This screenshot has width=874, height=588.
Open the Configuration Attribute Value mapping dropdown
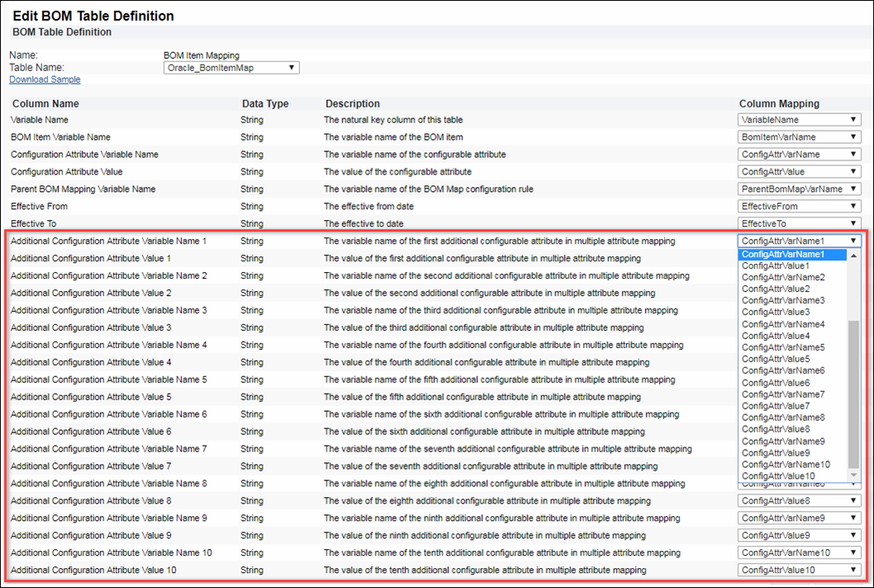coord(798,171)
